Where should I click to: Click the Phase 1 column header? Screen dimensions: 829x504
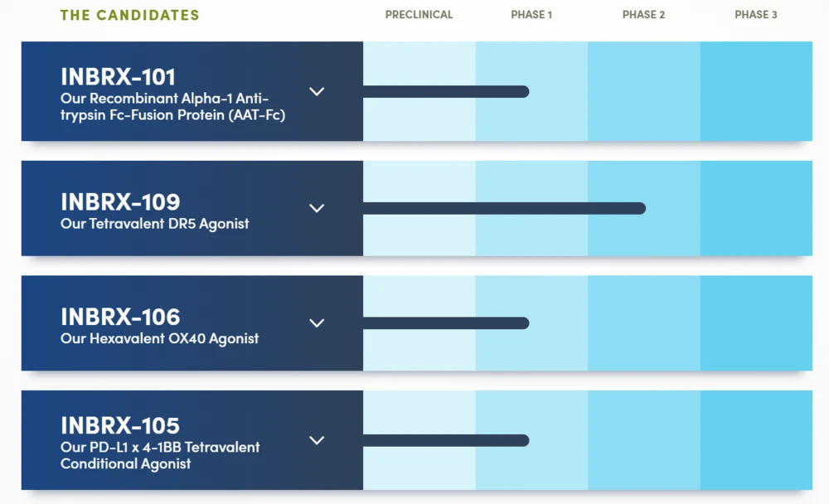tap(531, 15)
